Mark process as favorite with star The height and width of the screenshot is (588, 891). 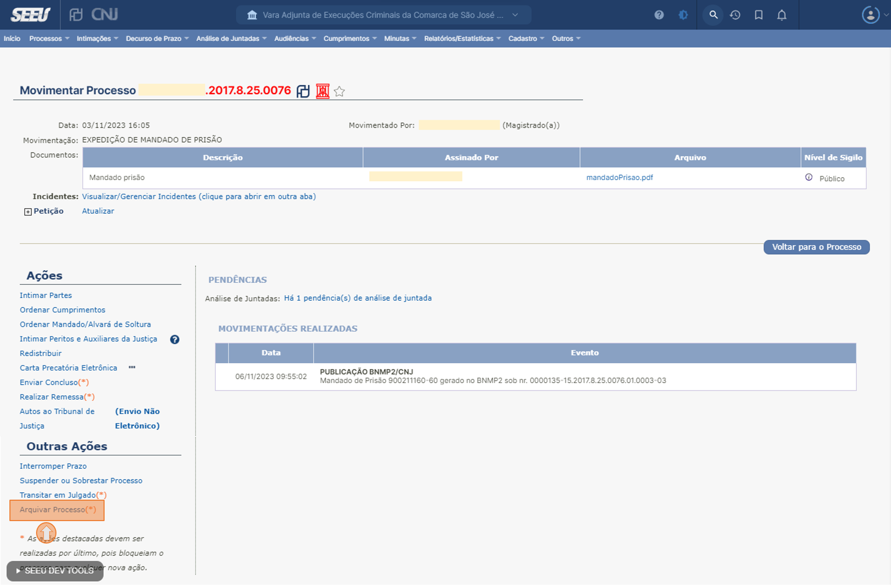click(x=339, y=91)
